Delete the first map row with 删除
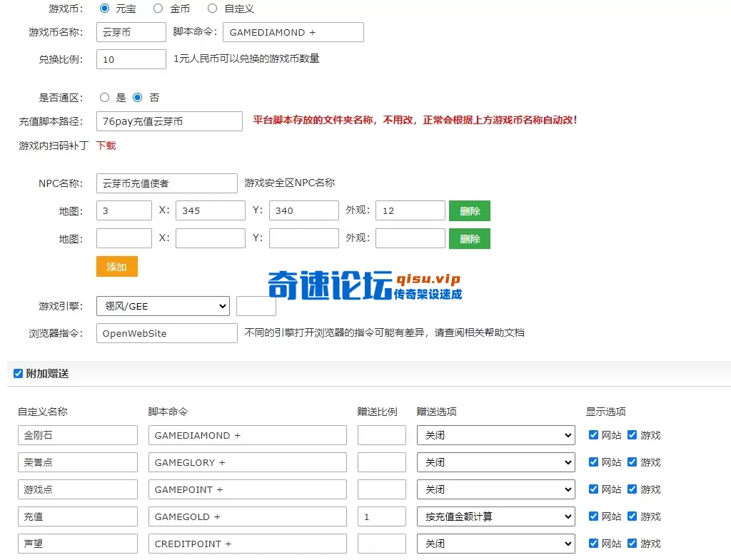 point(469,210)
